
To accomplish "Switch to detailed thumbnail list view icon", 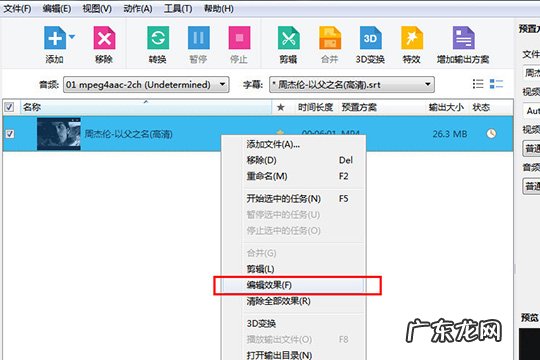I will 496,84.
